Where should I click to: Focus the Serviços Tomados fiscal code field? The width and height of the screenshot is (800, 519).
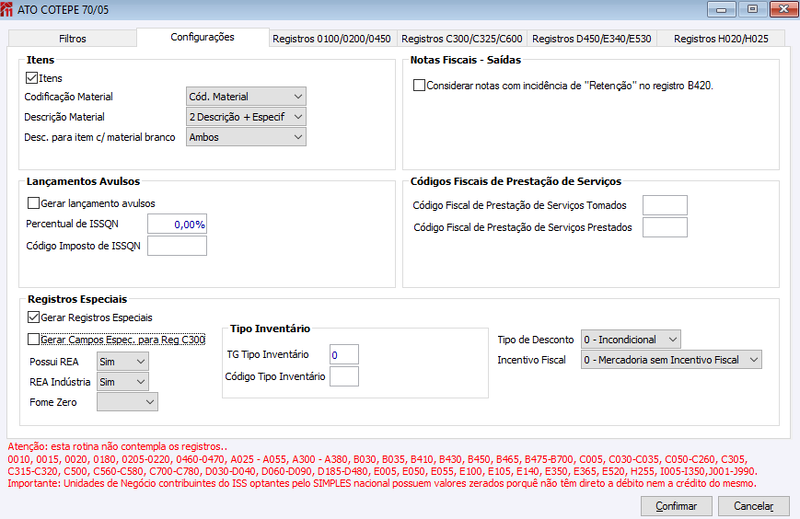point(665,205)
